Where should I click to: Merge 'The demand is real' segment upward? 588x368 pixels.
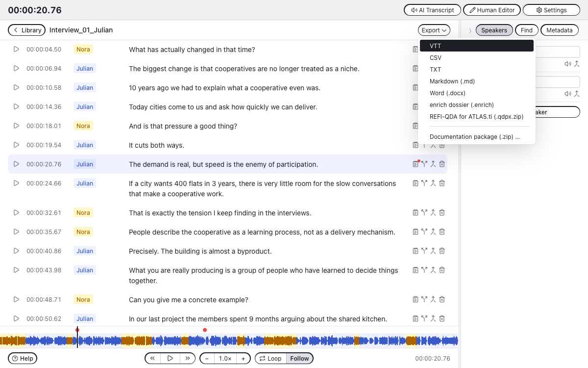point(433,164)
